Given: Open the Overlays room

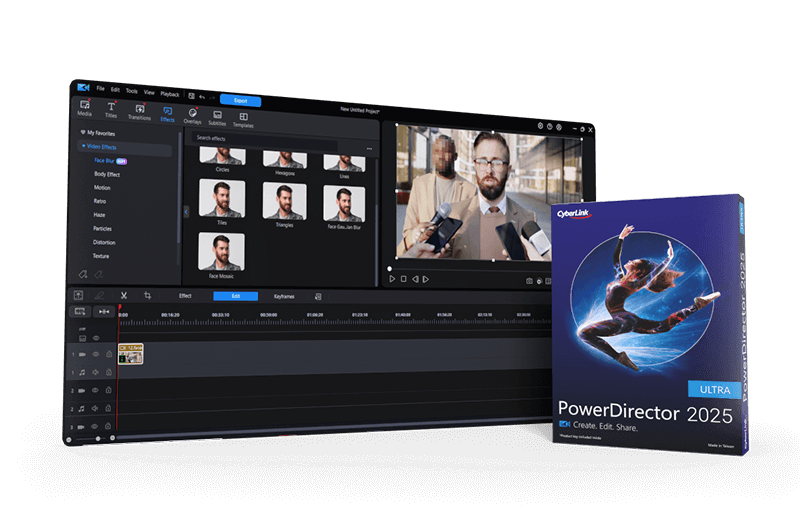Looking at the screenshot, I should click(x=192, y=116).
